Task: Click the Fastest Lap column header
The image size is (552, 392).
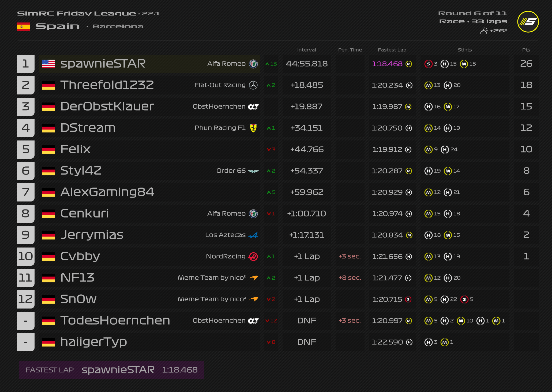Action: [392, 50]
